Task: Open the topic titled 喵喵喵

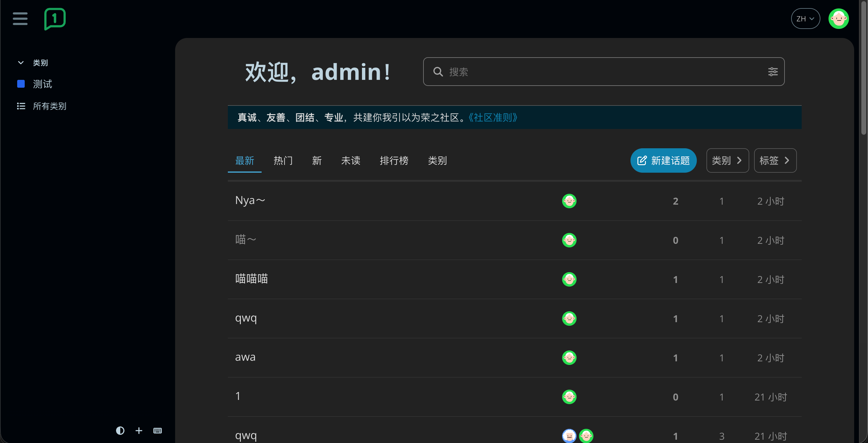Action: click(x=251, y=279)
